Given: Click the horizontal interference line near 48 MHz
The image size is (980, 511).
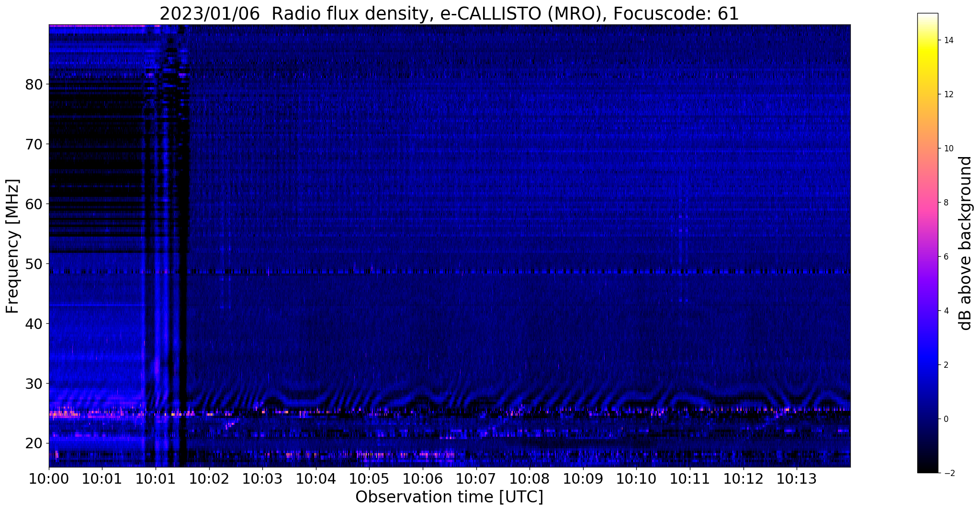Looking at the screenshot, I should click(449, 272).
